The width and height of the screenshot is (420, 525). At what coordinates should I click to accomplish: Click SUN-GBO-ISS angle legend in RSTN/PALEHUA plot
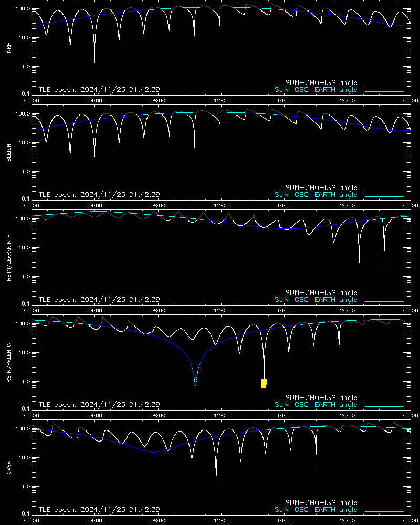pyautogui.click(x=321, y=397)
